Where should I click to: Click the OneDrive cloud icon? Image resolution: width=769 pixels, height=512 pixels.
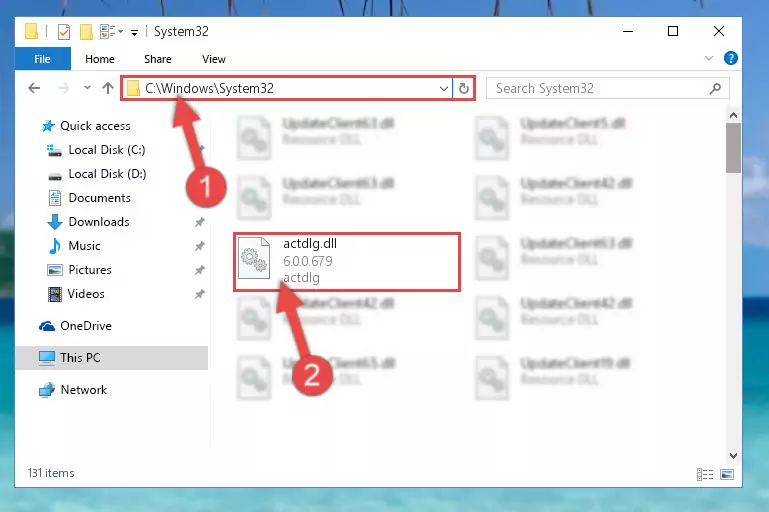(47, 326)
